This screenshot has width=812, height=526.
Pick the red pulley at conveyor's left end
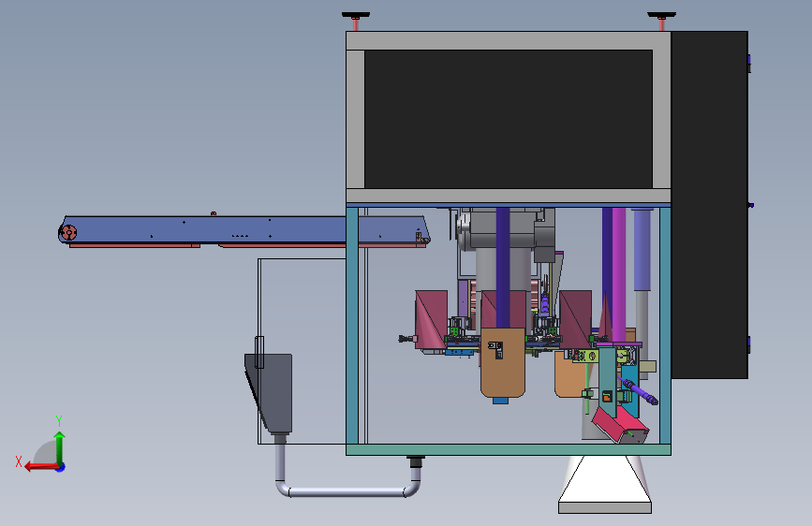click(x=68, y=232)
